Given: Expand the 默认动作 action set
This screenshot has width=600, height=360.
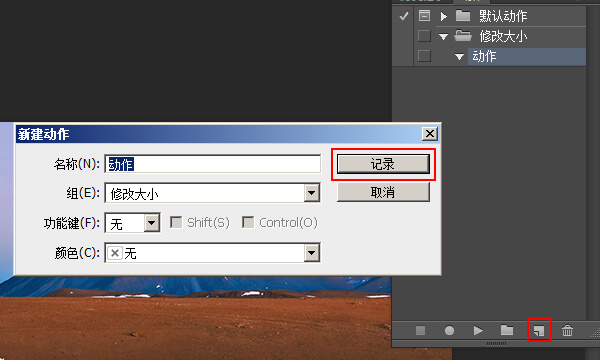Looking at the screenshot, I should 443,16.
